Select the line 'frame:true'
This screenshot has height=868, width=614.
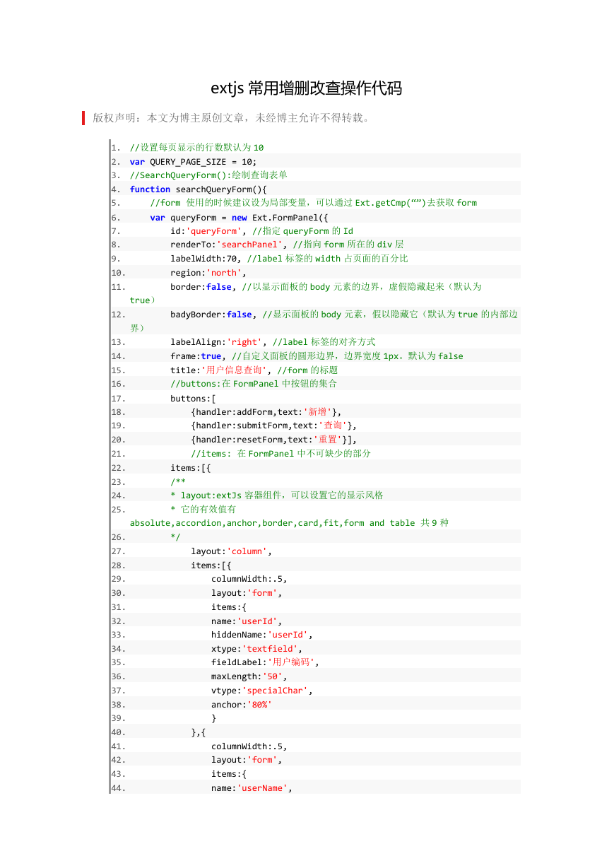point(317,356)
